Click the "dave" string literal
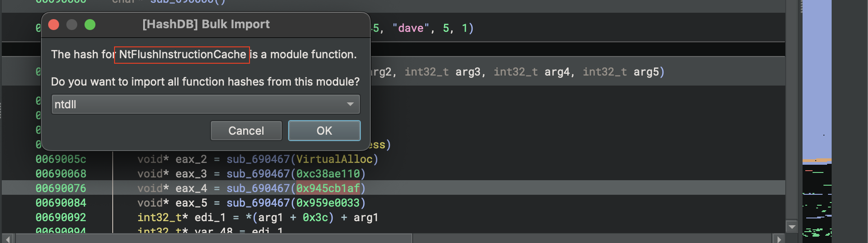This screenshot has height=243, width=868. coord(411,28)
